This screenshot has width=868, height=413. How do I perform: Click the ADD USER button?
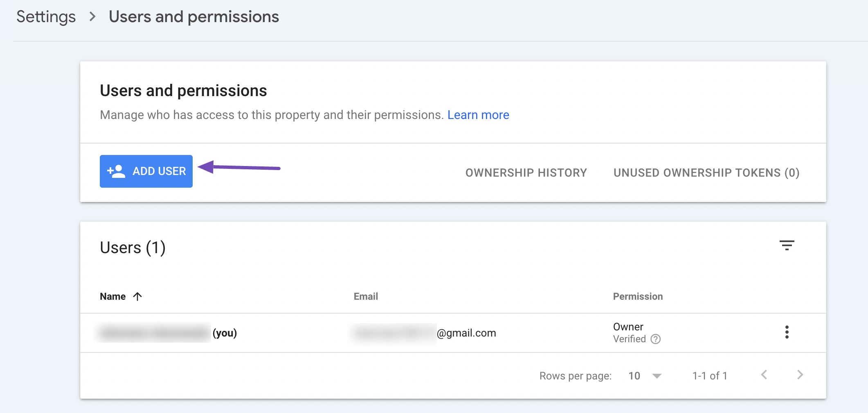point(146,171)
